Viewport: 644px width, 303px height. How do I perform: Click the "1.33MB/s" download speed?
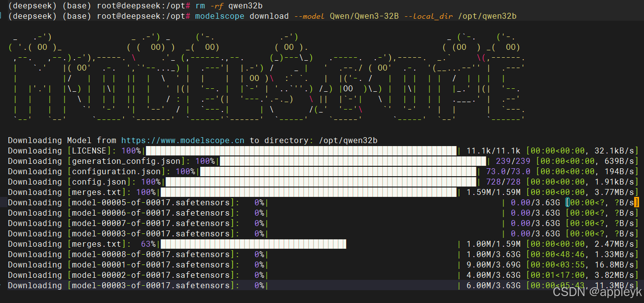[614, 255]
